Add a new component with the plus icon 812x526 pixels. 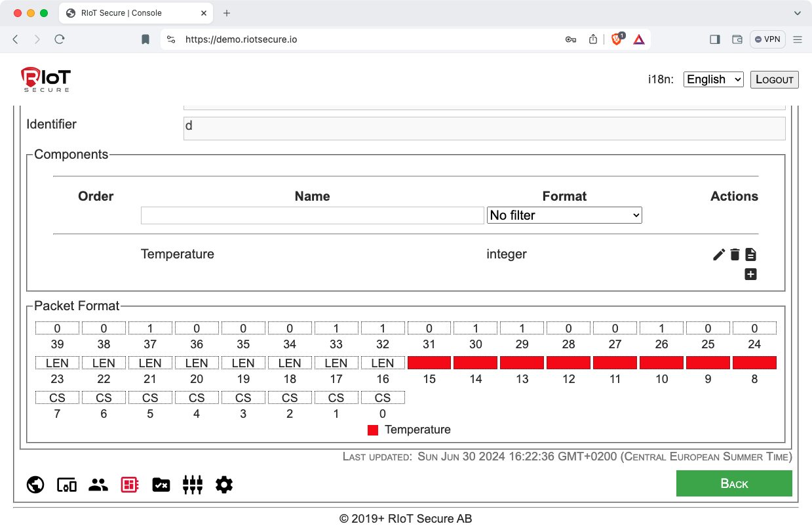coord(751,274)
